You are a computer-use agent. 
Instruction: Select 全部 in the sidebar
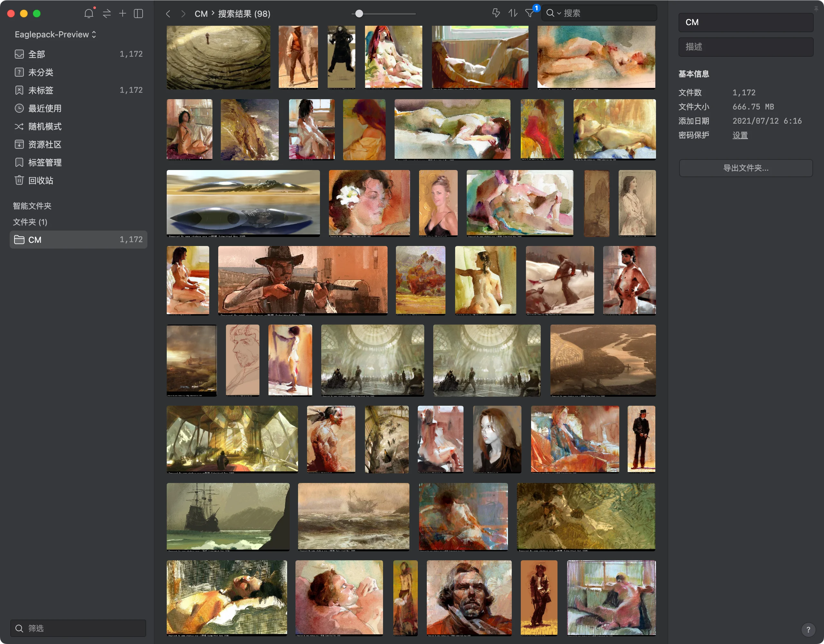[x=79, y=54]
